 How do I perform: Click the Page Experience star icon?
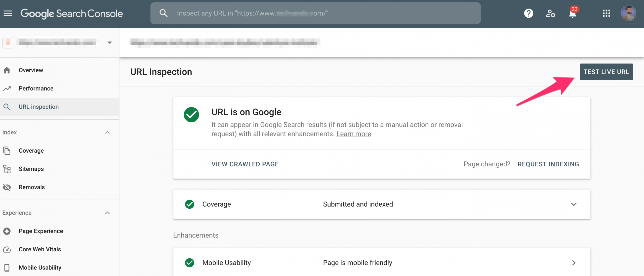(x=7, y=231)
